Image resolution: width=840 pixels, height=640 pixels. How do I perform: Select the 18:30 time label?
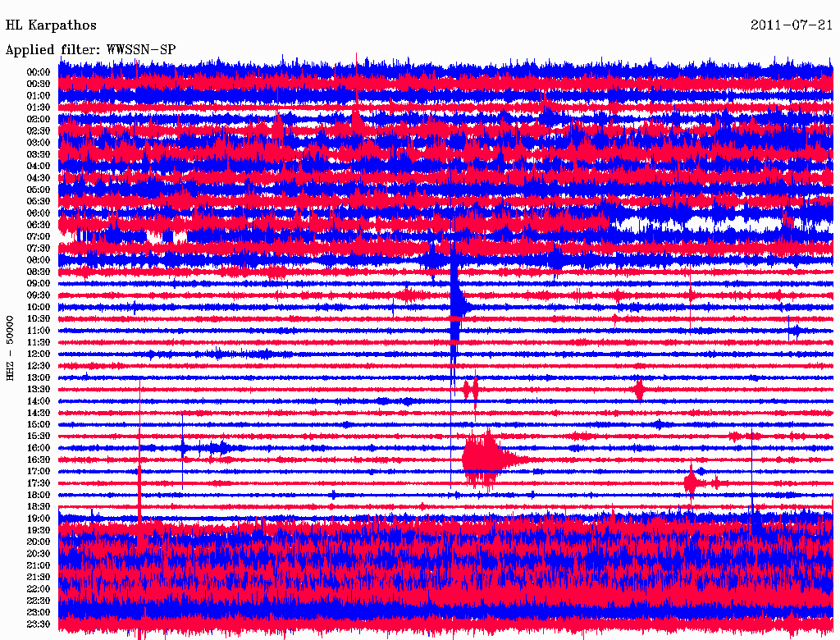pyautogui.click(x=39, y=506)
